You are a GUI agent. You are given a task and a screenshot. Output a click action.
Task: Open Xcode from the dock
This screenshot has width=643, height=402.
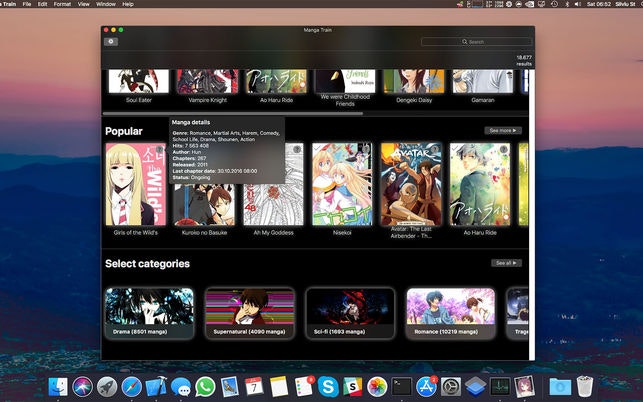click(156, 387)
